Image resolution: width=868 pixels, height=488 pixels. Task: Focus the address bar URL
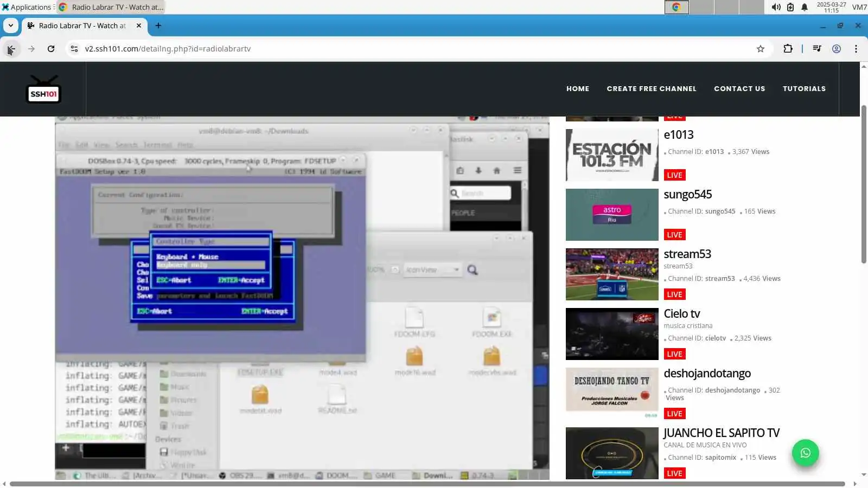[418, 49]
